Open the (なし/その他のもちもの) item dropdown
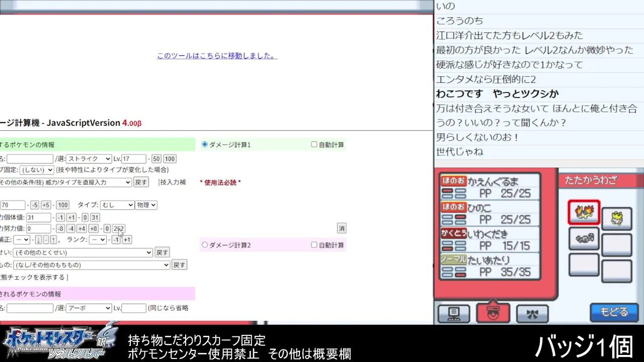 (x=92, y=265)
